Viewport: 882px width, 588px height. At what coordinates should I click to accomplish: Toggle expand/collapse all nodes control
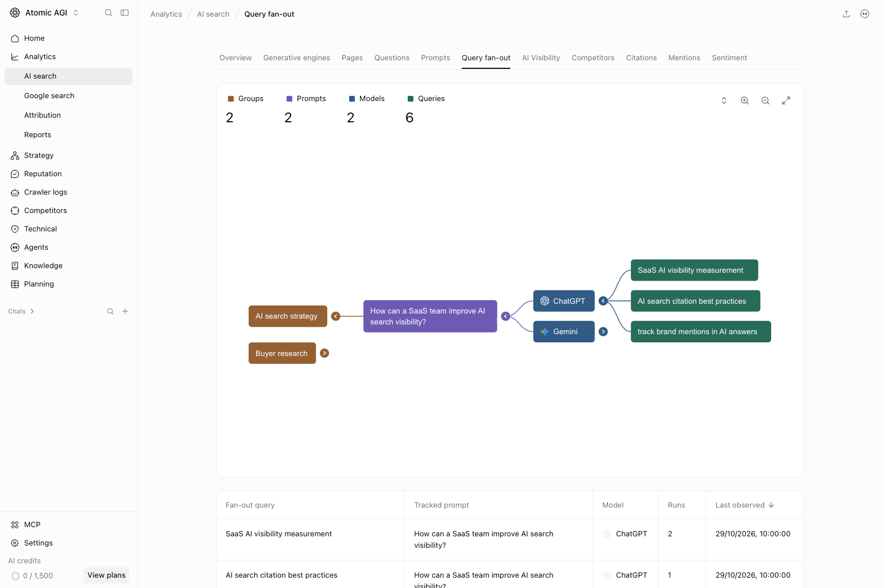724,100
